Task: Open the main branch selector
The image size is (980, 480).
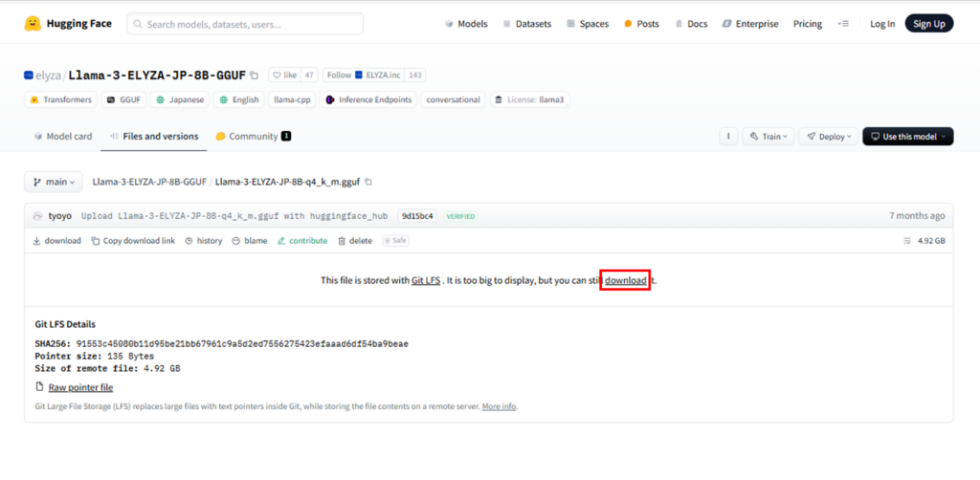Action: (54, 182)
